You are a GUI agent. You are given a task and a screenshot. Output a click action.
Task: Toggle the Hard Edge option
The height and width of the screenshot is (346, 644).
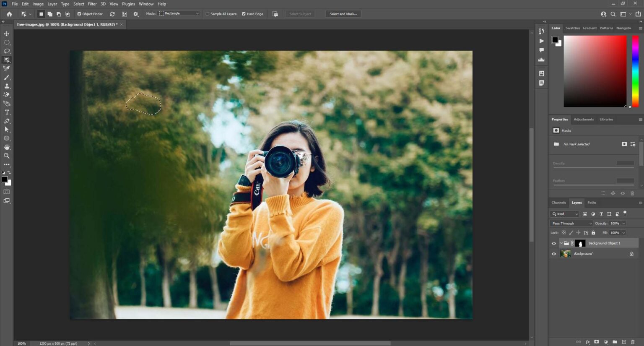[243, 13]
